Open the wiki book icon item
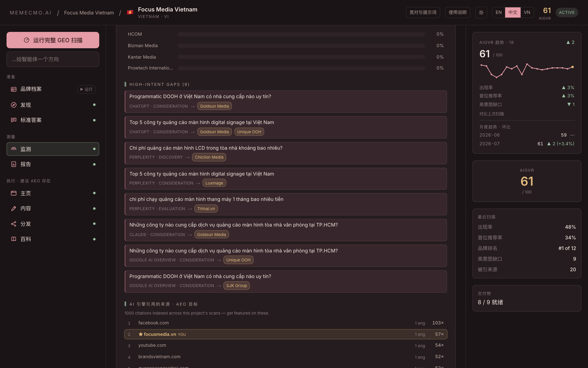Viewport: 588px width, 368px height. pyautogui.click(x=14, y=239)
